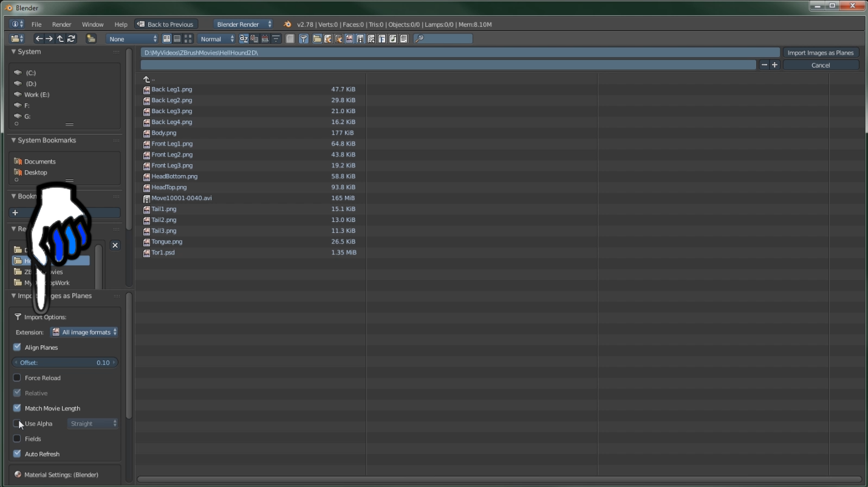Image resolution: width=868 pixels, height=487 pixels.
Task: Open the Window menu
Action: 93,24
